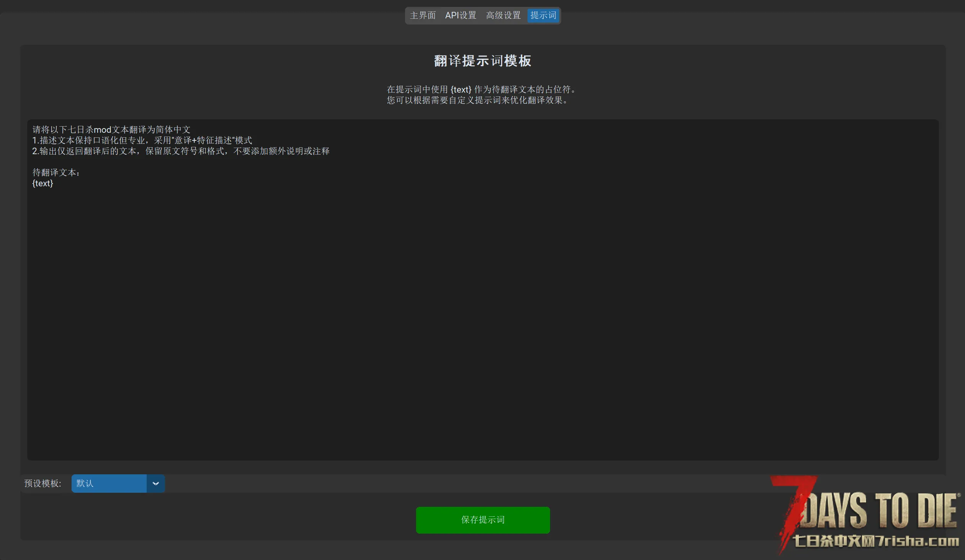This screenshot has height=560, width=965.
Task: Open the 高级设置 tab
Action: tap(503, 15)
